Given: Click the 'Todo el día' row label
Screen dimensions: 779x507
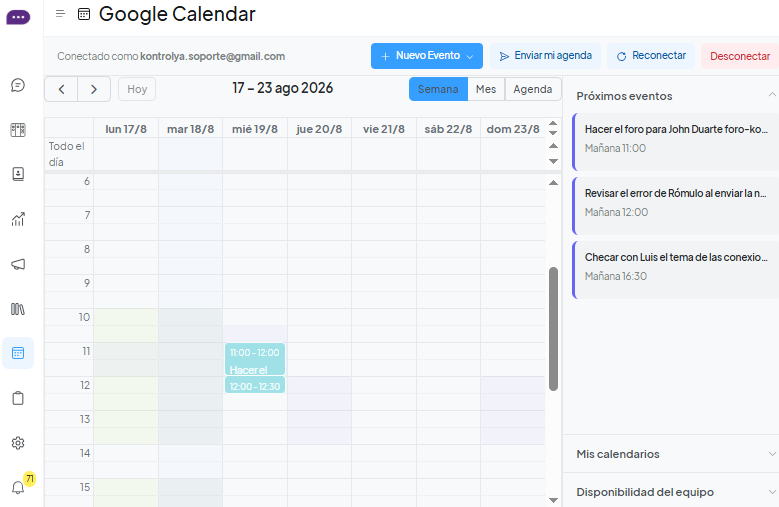Looking at the screenshot, I should pos(67,154).
